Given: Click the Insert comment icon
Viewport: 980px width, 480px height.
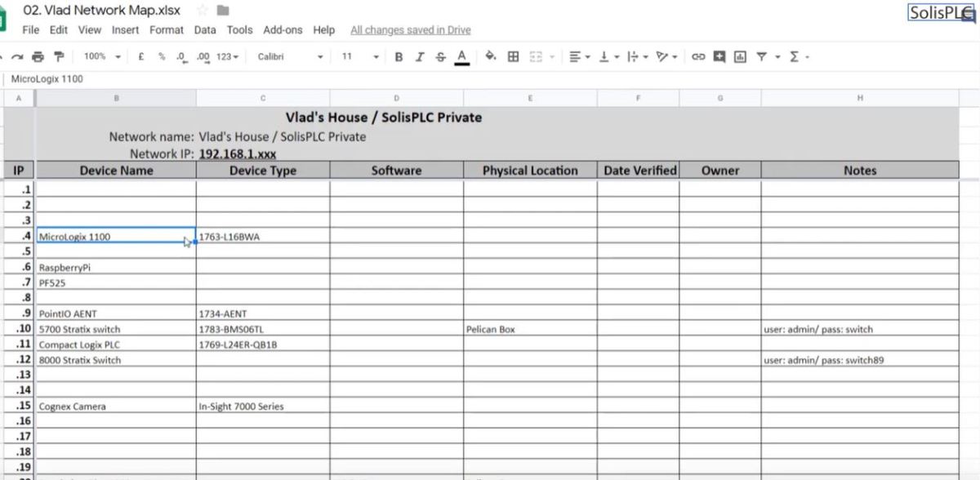Looking at the screenshot, I should pos(719,56).
